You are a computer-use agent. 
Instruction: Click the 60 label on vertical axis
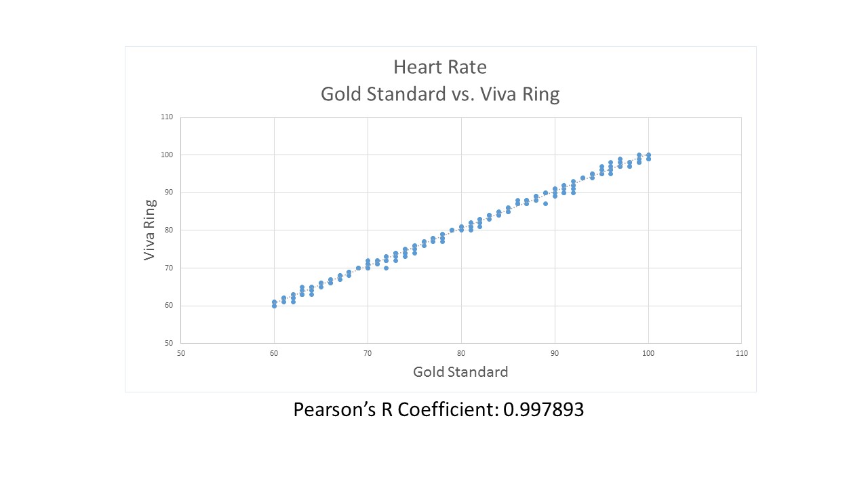pyautogui.click(x=168, y=306)
